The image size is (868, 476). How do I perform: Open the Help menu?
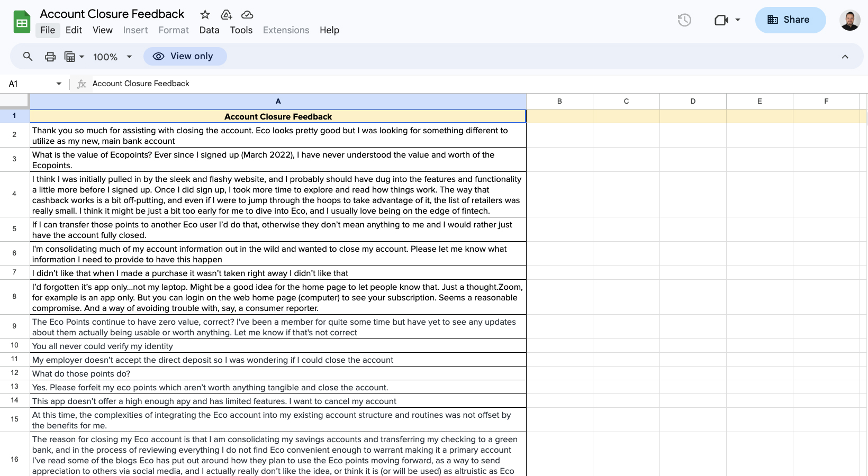329,30
